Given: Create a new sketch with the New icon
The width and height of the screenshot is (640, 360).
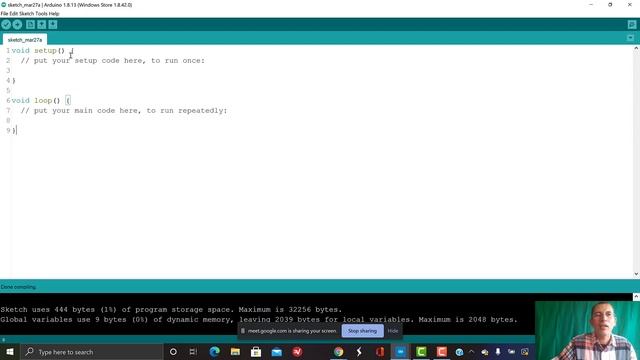Looking at the screenshot, I should click(30, 24).
